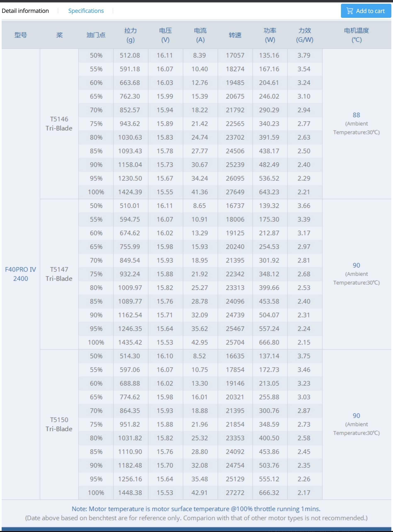Click the T5147 Tri-Blade propeller cell
Screen dimensions: 393x532
point(59,274)
